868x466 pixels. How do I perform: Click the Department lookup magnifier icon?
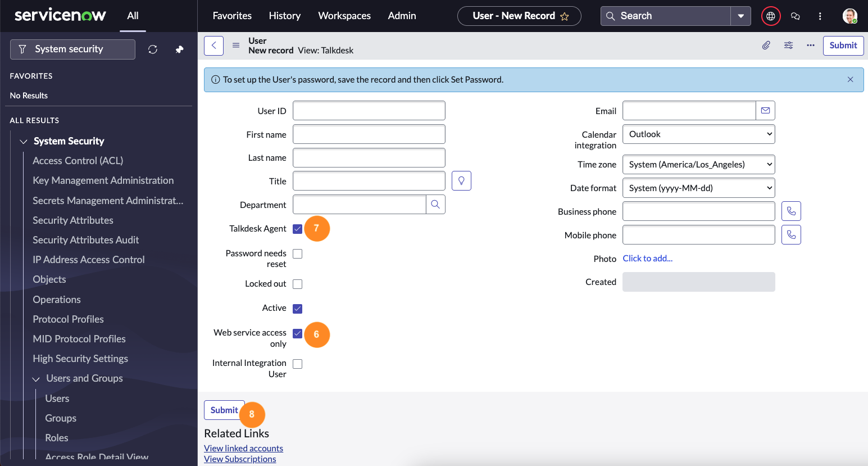[x=435, y=205]
